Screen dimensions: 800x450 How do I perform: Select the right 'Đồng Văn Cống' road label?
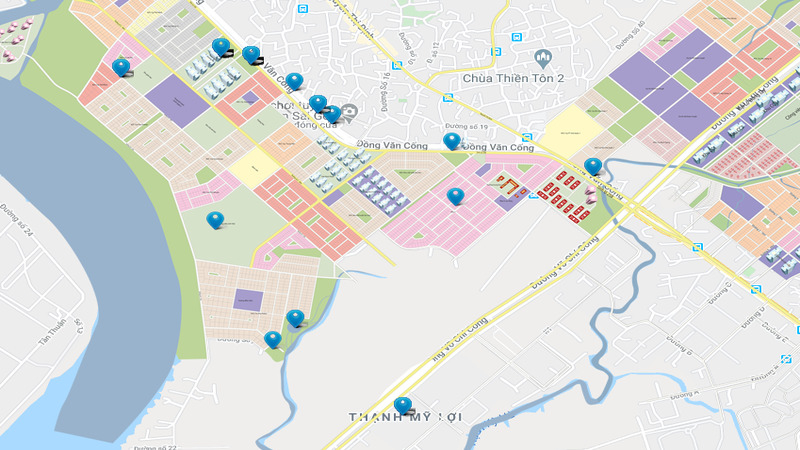pyautogui.click(x=498, y=147)
